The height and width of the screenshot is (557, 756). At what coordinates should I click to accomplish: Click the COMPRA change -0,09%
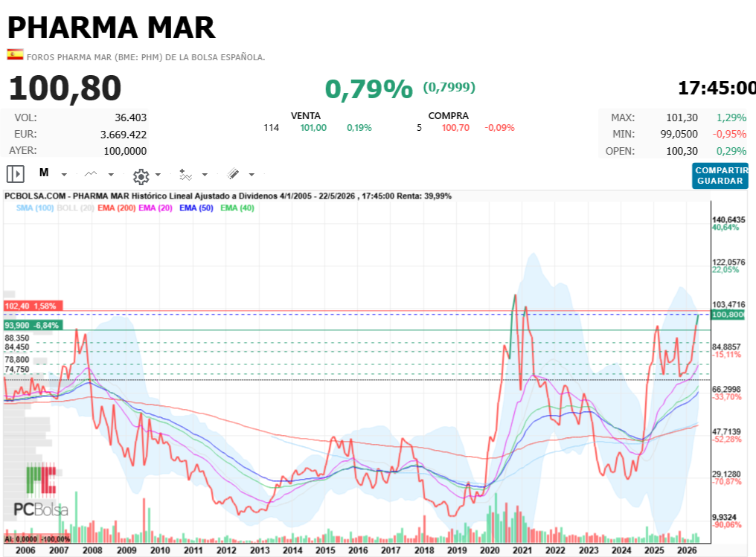(x=499, y=128)
